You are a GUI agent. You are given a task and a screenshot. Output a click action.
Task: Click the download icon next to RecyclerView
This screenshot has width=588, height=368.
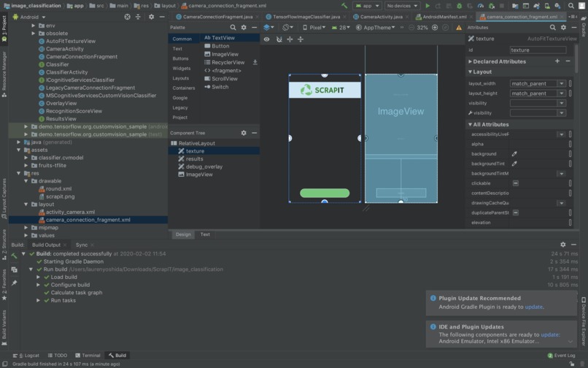coord(255,62)
